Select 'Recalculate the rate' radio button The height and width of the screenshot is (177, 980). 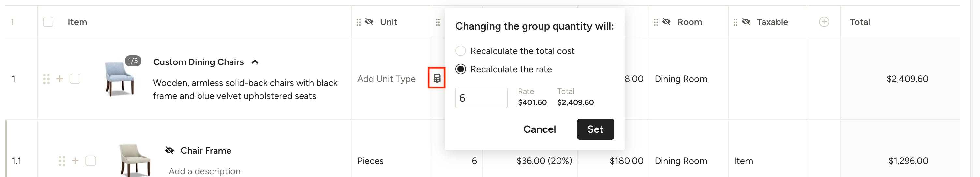click(x=461, y=69)
